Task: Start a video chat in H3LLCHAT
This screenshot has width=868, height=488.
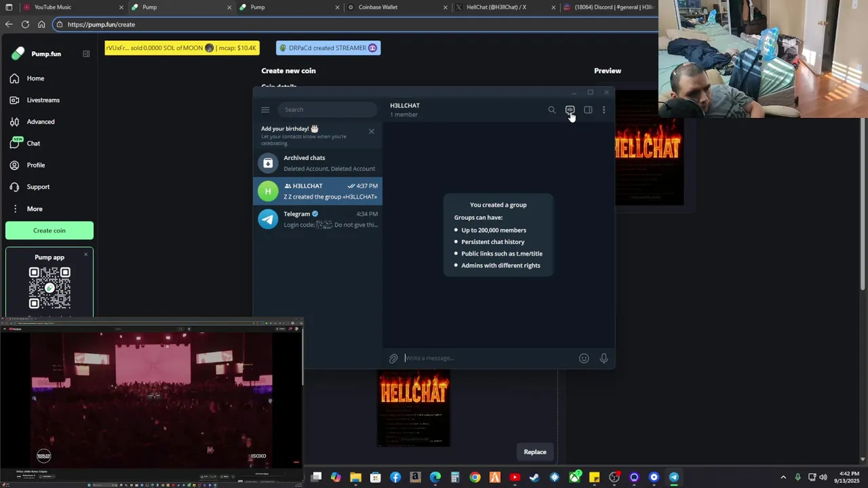Action: click(570, 110)
